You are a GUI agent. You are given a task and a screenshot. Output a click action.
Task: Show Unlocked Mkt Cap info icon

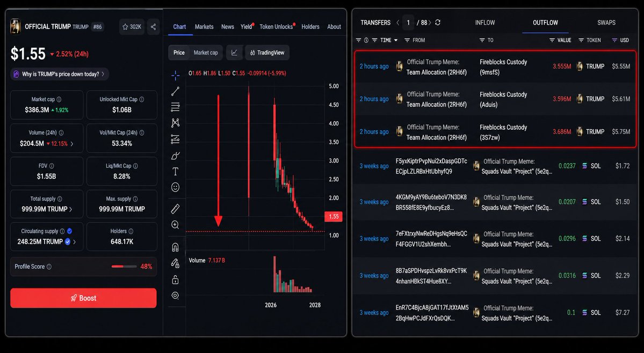142,99
